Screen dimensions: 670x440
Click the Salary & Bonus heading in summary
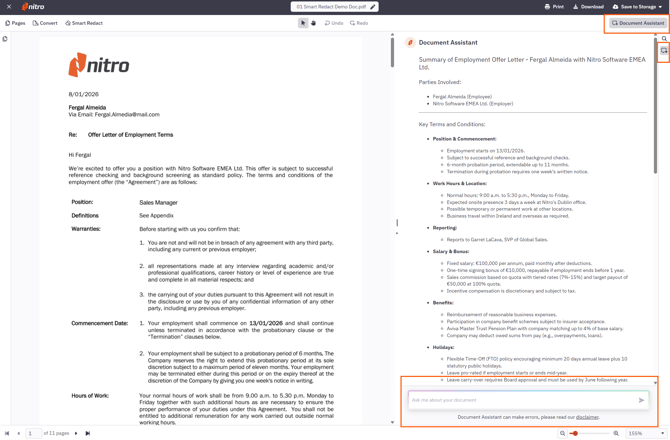[x=451, y=251]
